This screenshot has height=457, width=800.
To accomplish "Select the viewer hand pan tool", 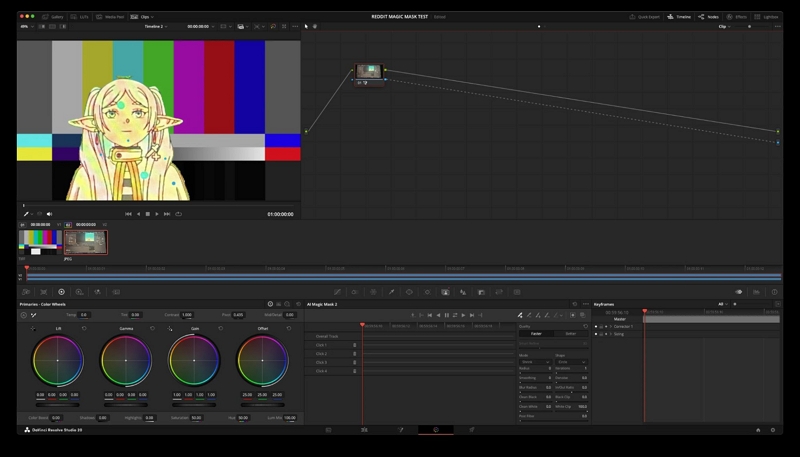I will (x=315, y=27).
